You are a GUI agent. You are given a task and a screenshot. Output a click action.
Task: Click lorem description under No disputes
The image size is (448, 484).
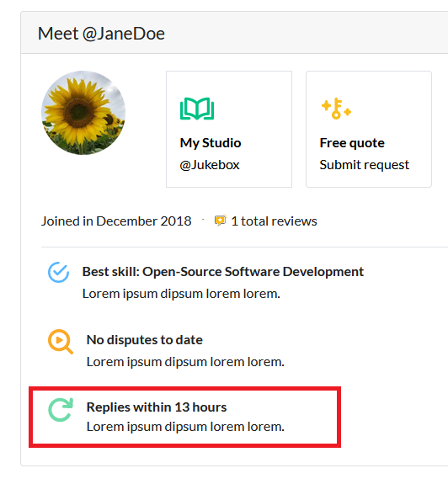pos(185,362)
